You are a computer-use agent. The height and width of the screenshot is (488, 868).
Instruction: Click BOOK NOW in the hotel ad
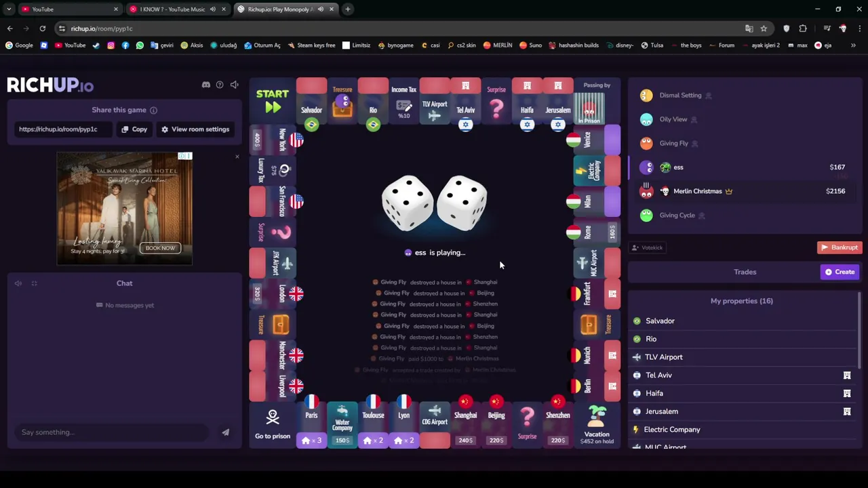[x=160, y=248]
